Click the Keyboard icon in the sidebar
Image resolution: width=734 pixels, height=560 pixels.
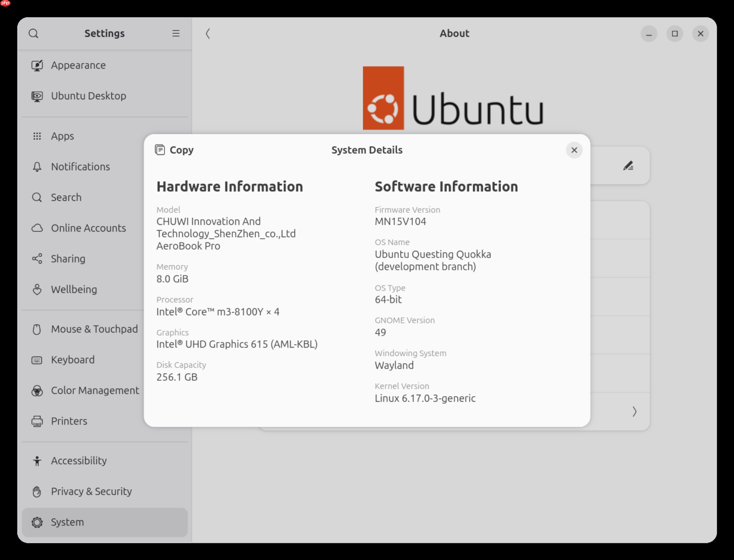(x=37, y=360)
